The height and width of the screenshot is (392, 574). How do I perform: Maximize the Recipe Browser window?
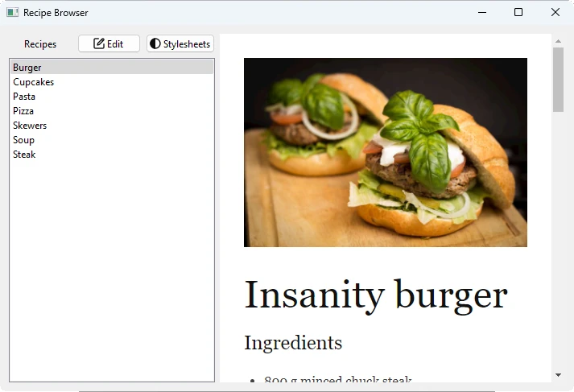tap(518, 12)
